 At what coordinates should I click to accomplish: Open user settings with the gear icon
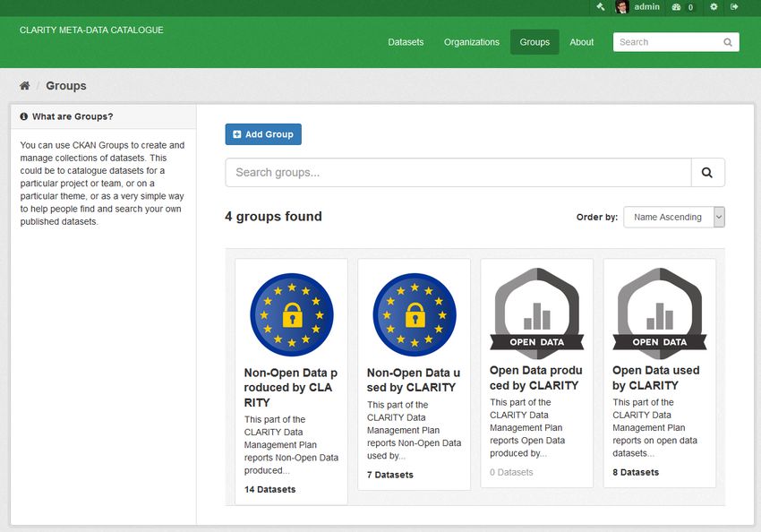click(x=714, y=7)
